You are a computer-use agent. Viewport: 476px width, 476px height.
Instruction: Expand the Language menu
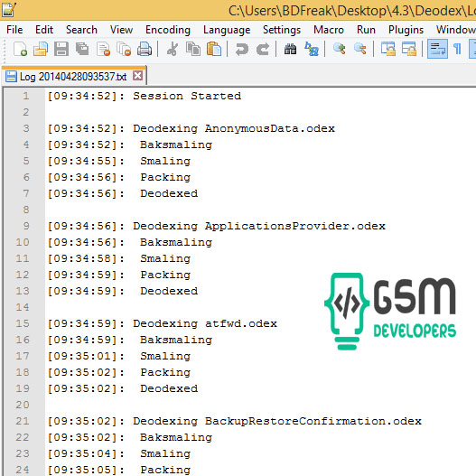point(227,30)
